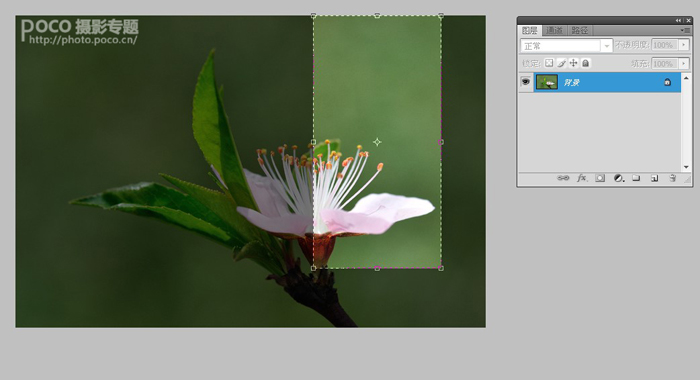Click the layers list scroll-up arrow
The image size is (700, 380).
pos(686,78)
